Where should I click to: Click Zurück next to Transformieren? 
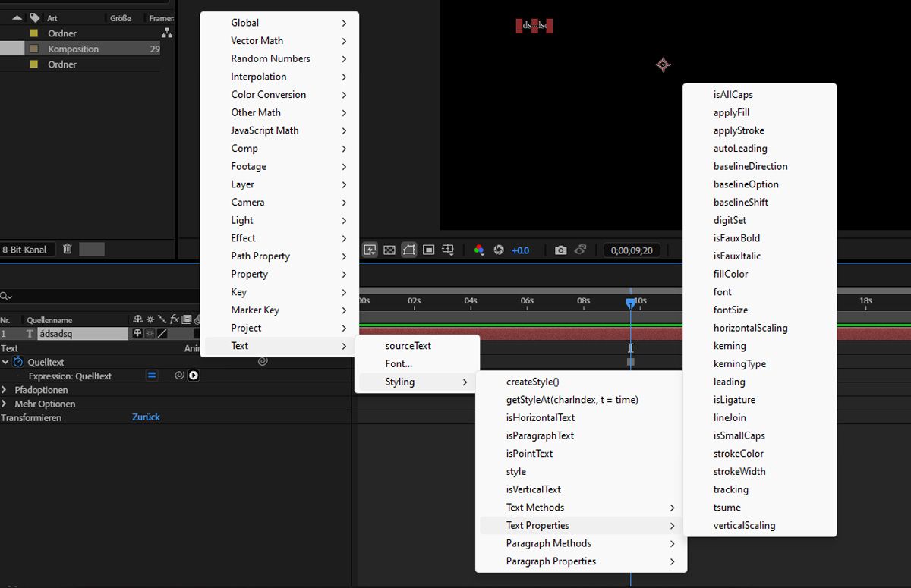pos(146,417)
